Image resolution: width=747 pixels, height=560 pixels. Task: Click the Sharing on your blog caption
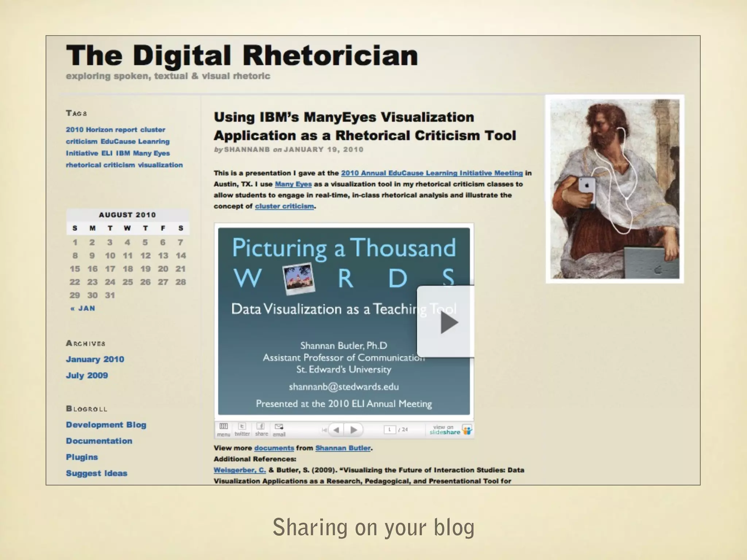click(x=373, y=528)
